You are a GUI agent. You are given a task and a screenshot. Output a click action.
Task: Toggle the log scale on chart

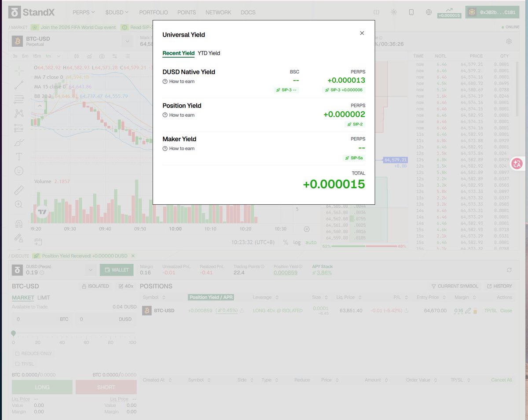click(297, 242)
